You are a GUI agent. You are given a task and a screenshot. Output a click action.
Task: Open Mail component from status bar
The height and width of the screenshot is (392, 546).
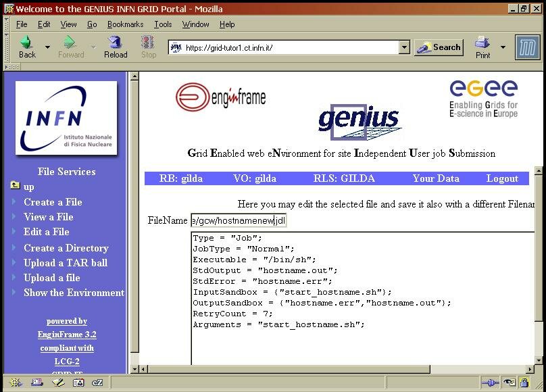[x=36, y=383]
